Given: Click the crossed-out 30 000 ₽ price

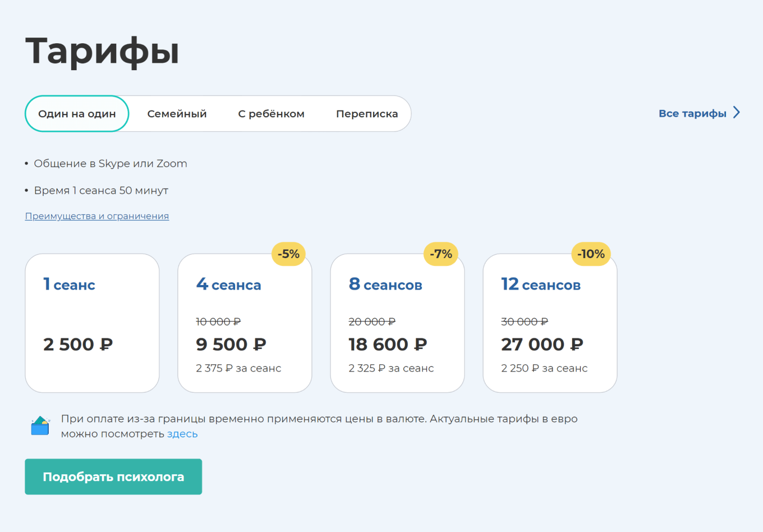Looking at the screenshot, I should tap(524, 321).
